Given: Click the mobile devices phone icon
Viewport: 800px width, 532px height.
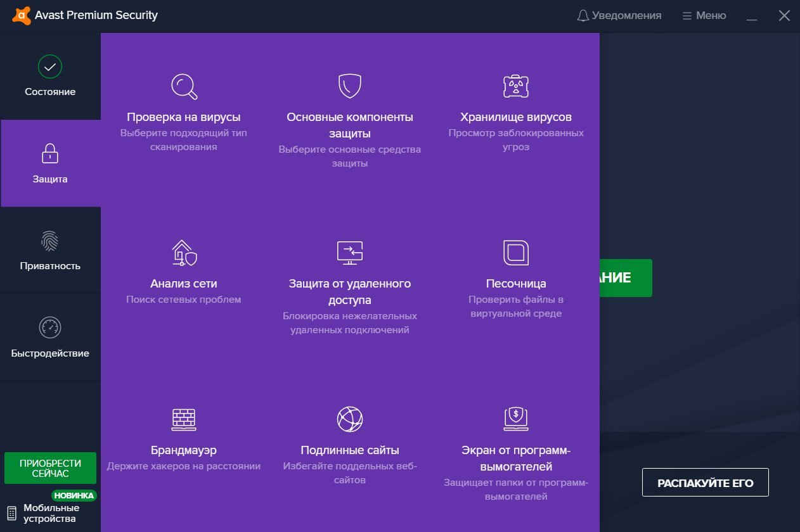Looking at the screenshot, I should [x=11, y=514].
